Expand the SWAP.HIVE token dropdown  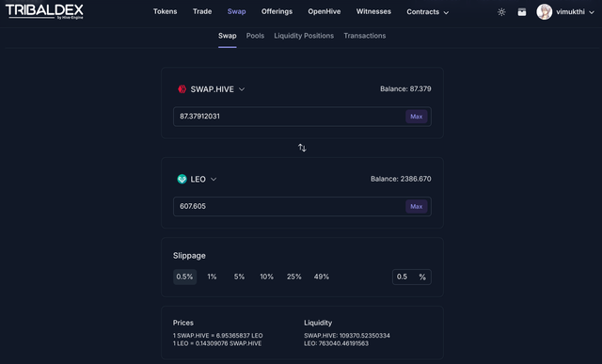click(242, 89)
